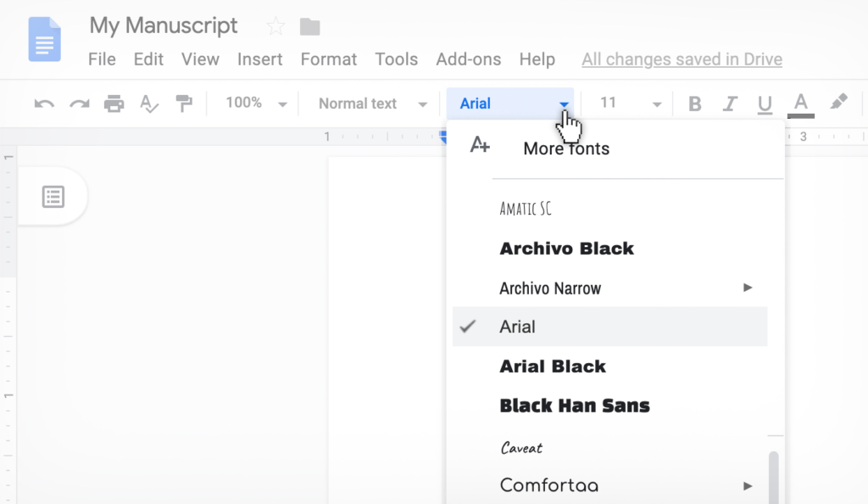
Task: Run spelling and grammar check
Action: pyautogui.click(x=148, y=103)
